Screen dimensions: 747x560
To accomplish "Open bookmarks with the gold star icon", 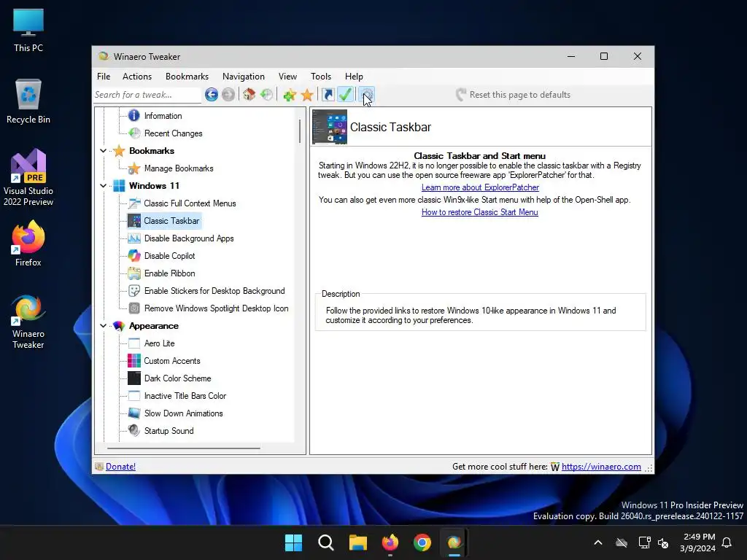I will 307,95.
